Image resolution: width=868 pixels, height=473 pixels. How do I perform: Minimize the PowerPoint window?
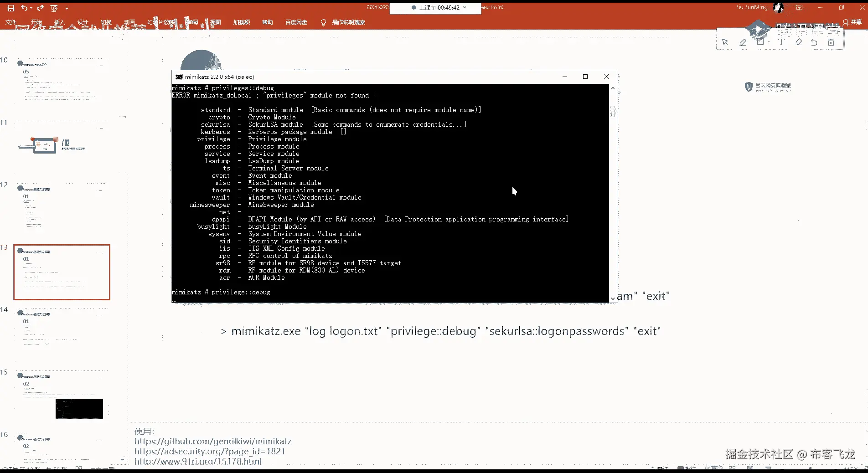point(820,7)
